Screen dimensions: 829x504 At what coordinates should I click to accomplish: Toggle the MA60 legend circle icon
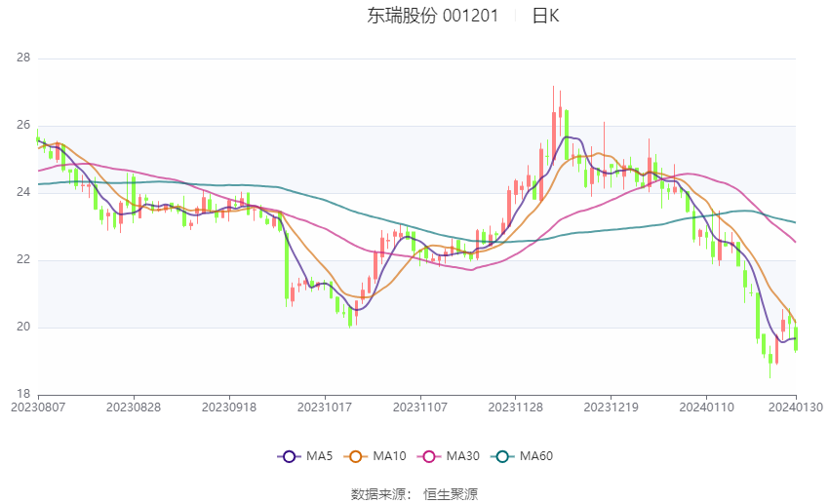tap(502, 456)
